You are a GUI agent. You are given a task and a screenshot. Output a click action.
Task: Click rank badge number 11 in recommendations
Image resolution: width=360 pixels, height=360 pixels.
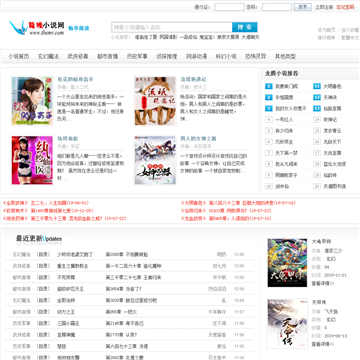[317, 86]
